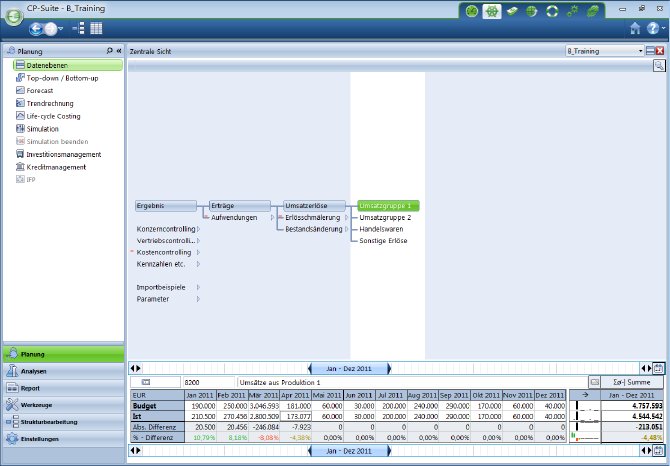Open the calendar icon on the upper timeline
670x466 pixels.
coord(658,368)
